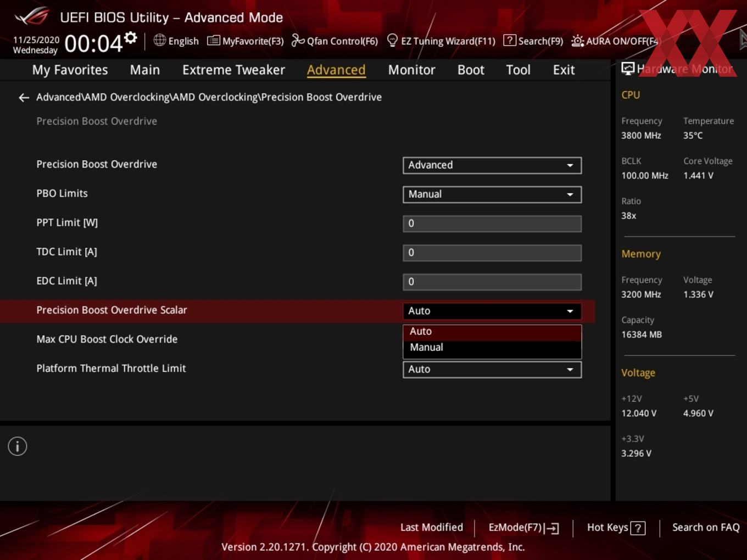Click the info circle icon
The width and height of the screenshot is (747, 560).
click(18, 446)
